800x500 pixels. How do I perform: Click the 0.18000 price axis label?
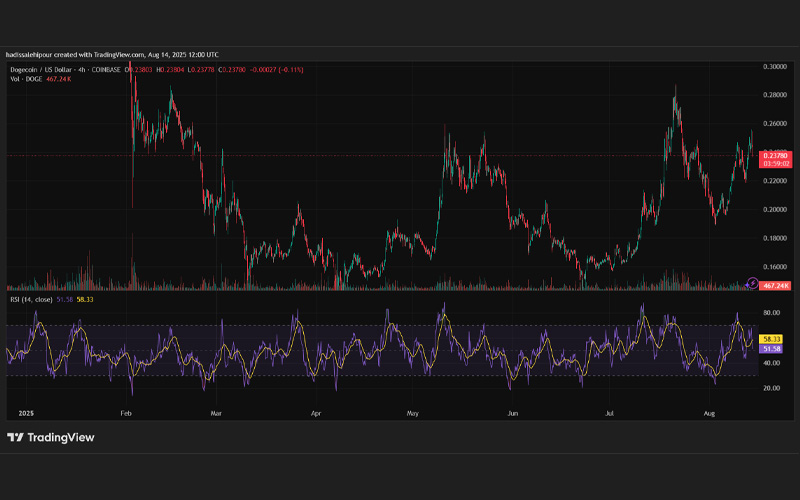[774, 238]
